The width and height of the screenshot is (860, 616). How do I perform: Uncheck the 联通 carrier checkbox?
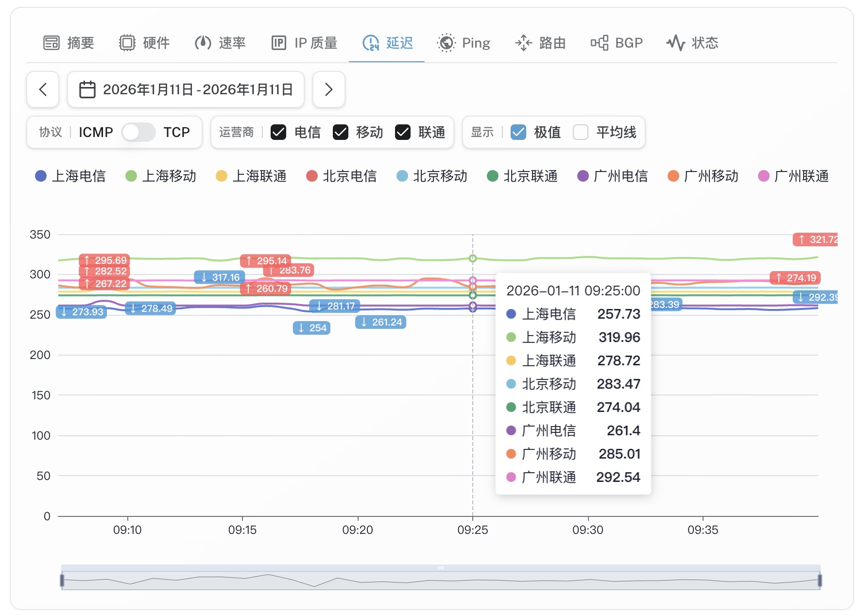tap(403, 132)
